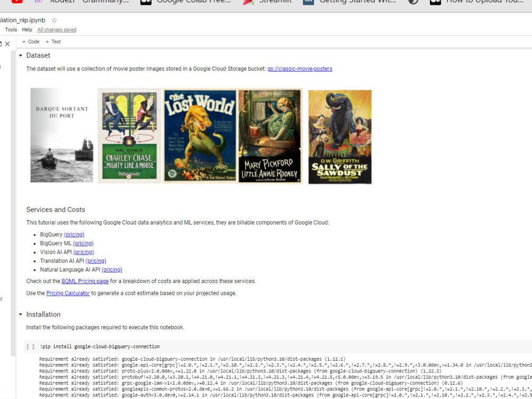Open the gs://classic-movie-posters bucket link
532x399 pixels.
(300, 69)
